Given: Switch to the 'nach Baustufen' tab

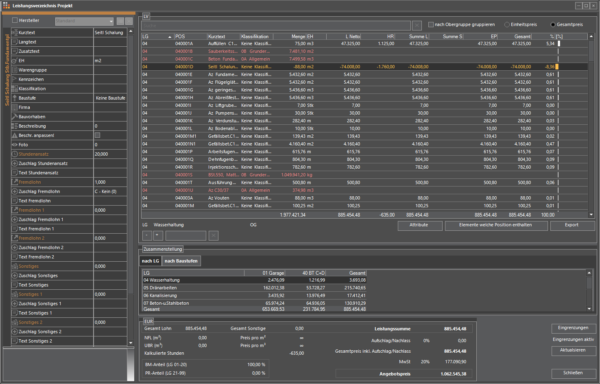Looking at the screenshot, I should pos(181,261).
